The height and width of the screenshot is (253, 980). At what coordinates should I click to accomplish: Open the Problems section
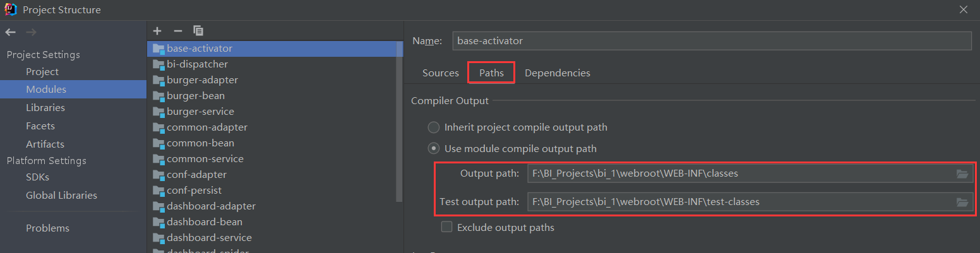coord(47,228)
